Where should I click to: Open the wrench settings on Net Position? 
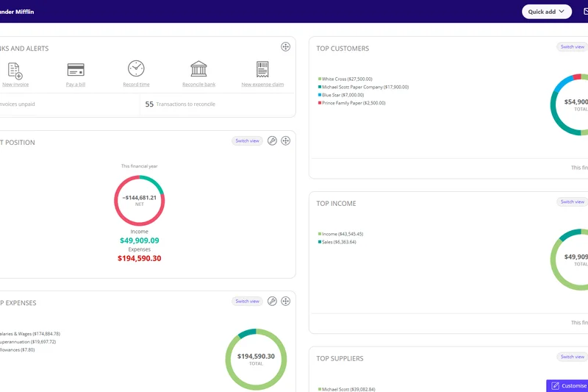pyautogui.click(x=272, y=140)
